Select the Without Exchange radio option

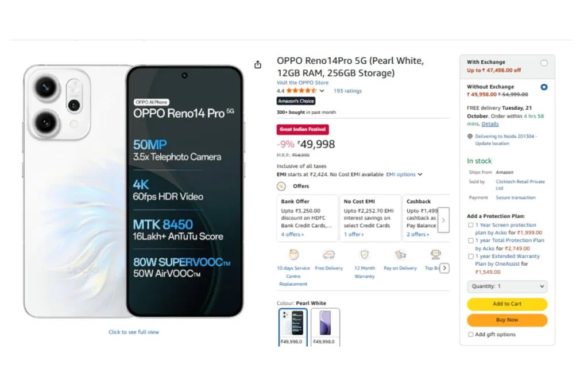click(544, 87)
